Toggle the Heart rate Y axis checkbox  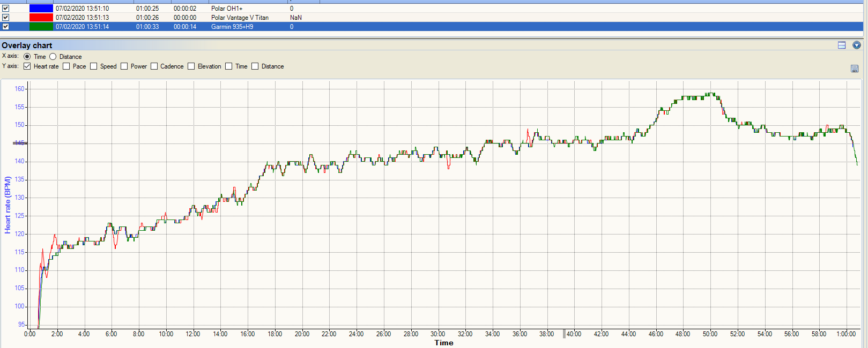point(27,66)
